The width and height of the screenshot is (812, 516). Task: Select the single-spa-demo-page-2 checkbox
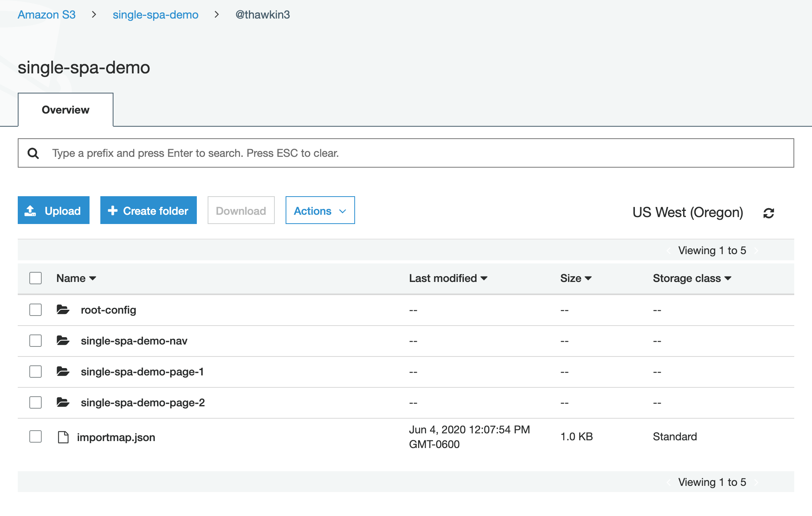click(36, 402)
